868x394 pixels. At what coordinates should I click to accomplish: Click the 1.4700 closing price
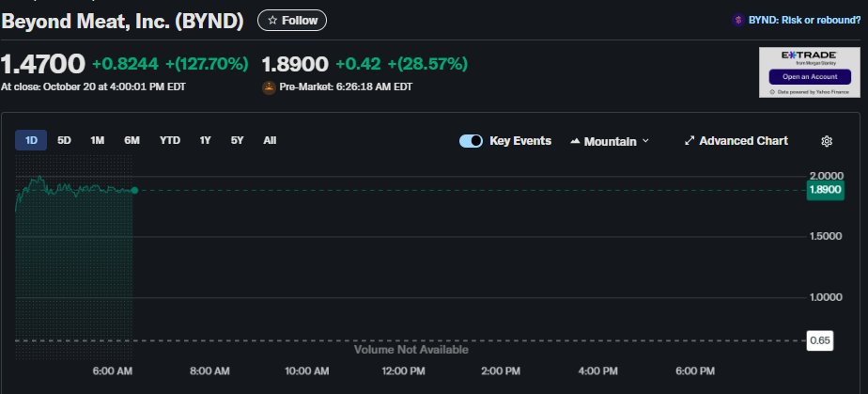[42, 64]
